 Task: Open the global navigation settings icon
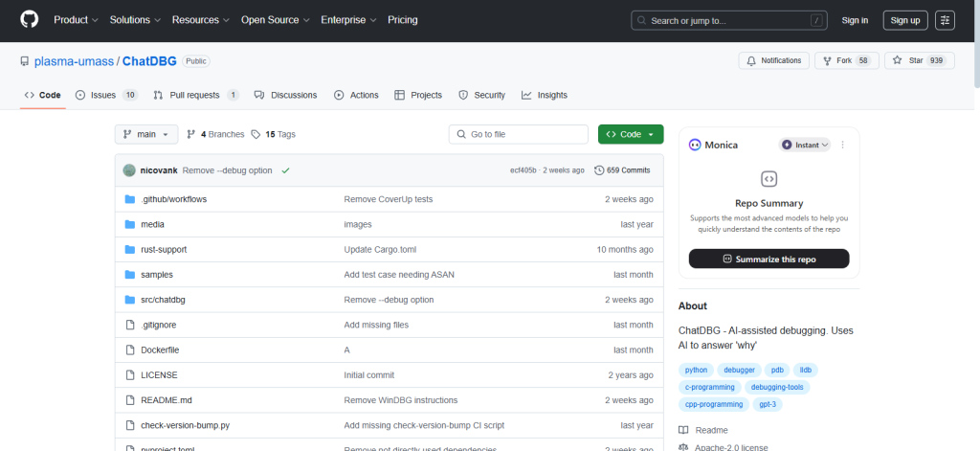945,21
